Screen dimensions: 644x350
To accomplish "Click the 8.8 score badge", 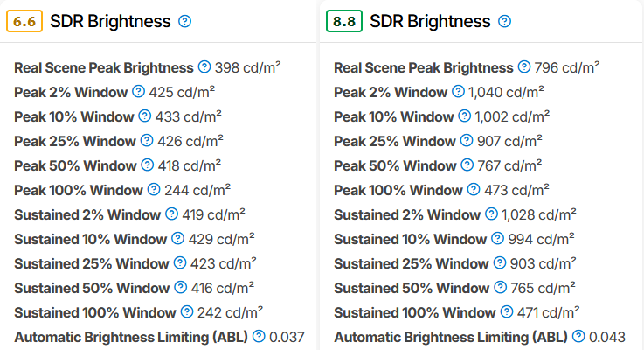I will tap(344, 21).
